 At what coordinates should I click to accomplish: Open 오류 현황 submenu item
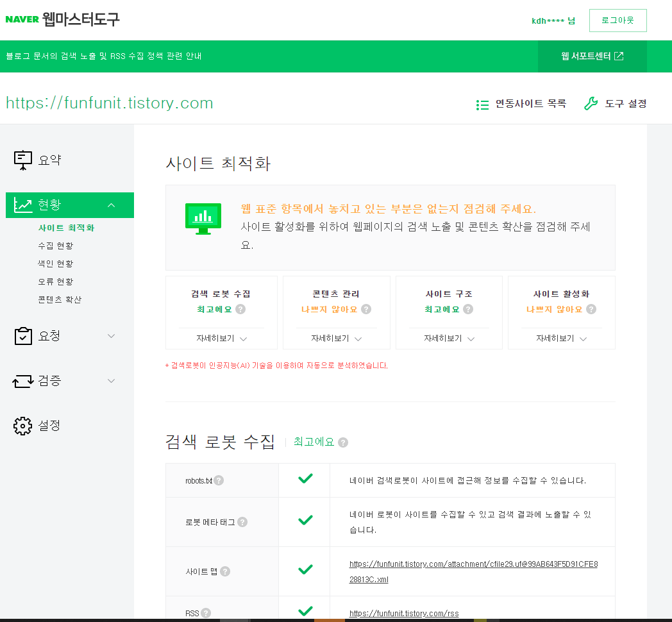coord(56,282)
